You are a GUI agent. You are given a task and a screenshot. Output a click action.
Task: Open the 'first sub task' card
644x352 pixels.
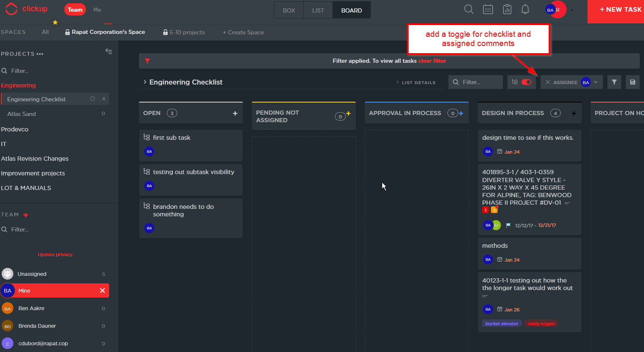191,145
